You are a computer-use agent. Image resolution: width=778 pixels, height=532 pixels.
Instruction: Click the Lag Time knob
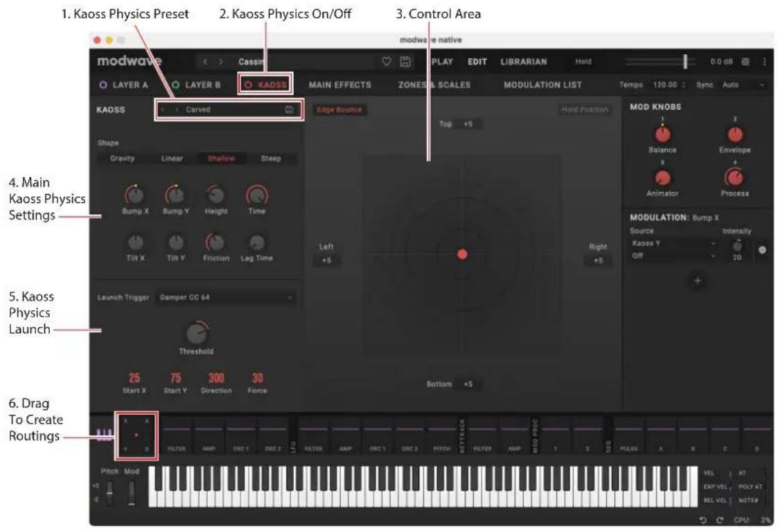(x=256, y=242)
